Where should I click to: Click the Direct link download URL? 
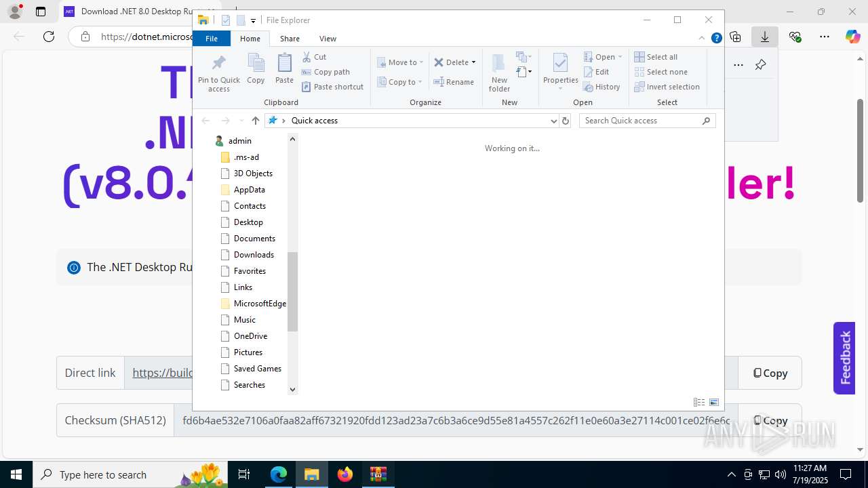tap(163, 373)
